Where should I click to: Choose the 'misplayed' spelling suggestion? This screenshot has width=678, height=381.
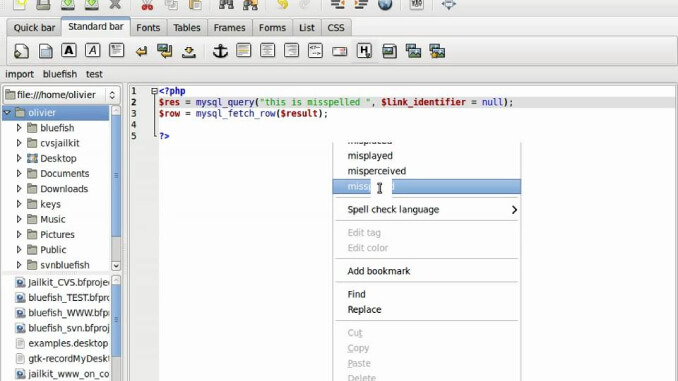(x=426, y=156)
